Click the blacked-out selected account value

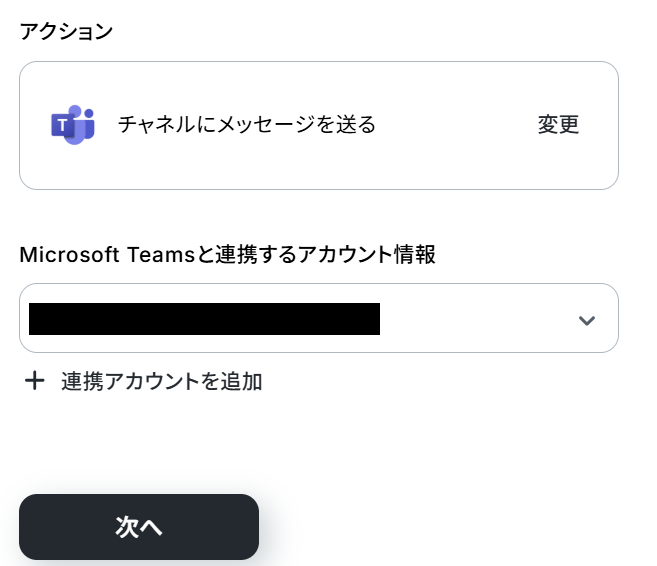coord(204,319)
